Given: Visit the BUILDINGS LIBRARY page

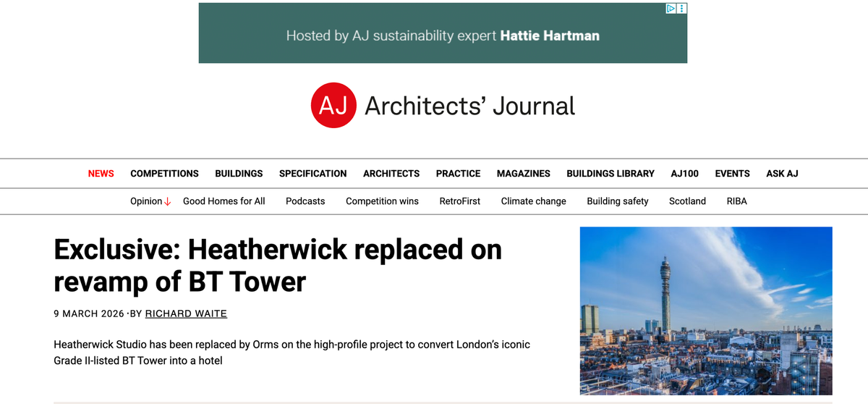Looking at the screenshot, I should (x=610, y=174).
